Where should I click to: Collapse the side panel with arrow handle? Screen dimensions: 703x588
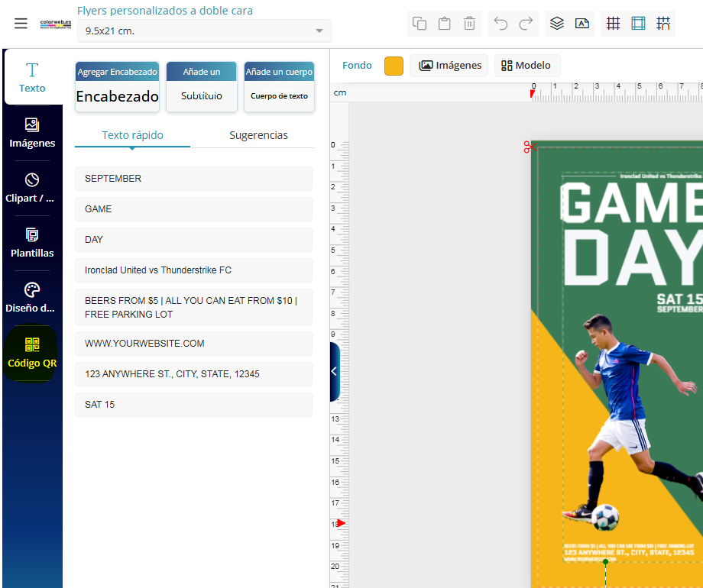pyautogui.click(x=334, y=371)
